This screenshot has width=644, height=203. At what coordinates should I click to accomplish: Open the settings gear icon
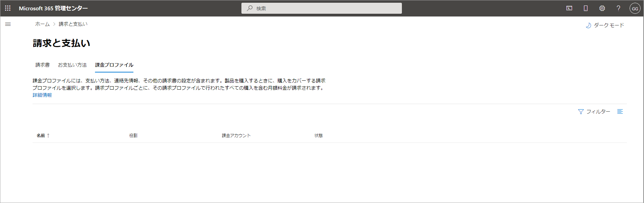pyautogui.click(x=602, y=8)
